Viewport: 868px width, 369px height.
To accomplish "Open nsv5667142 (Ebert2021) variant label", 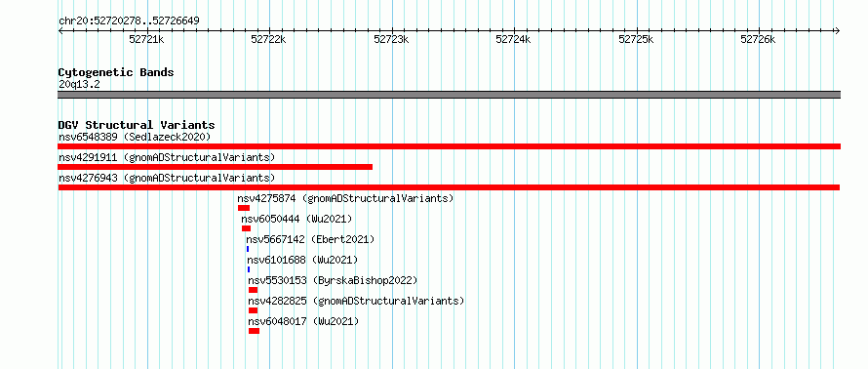I will [x=310, y=239].
